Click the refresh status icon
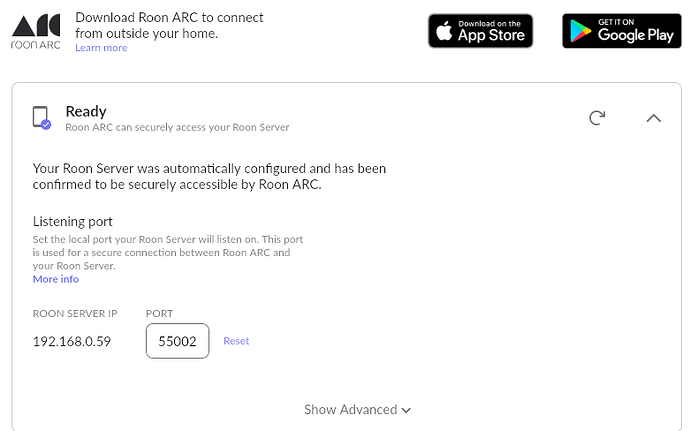This screenshot has width=690, height=431. (x=597, y=118)
